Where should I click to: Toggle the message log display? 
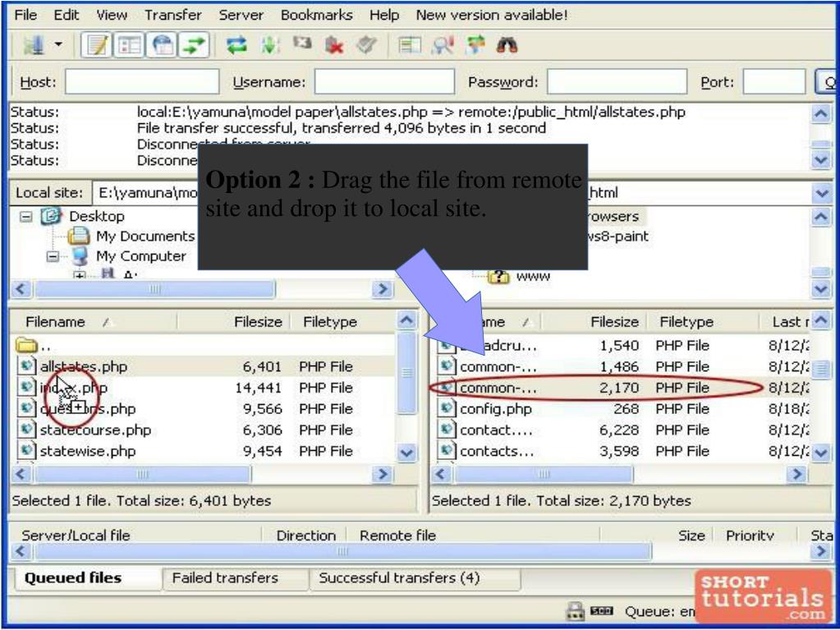coord(97,45)
